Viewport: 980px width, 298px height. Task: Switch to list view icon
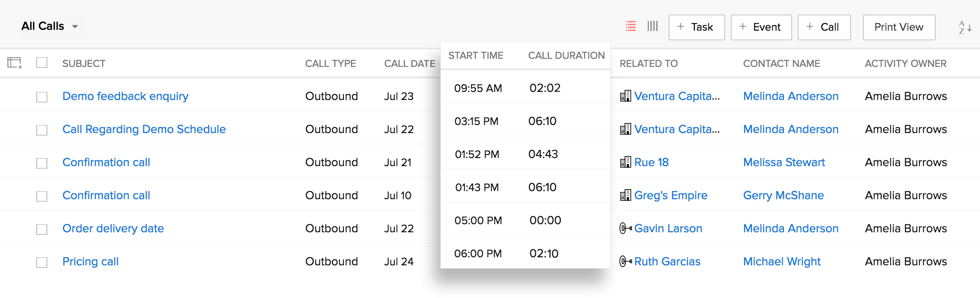tap(631, 26)
